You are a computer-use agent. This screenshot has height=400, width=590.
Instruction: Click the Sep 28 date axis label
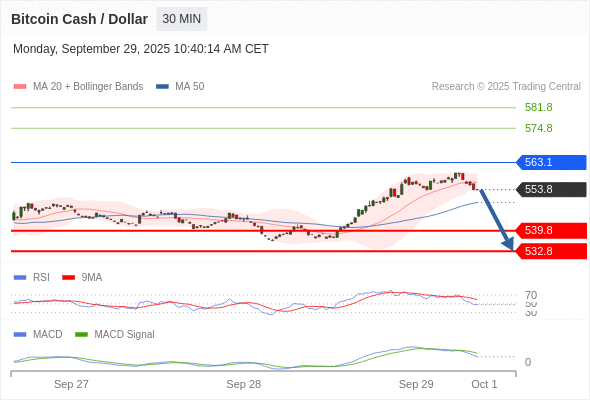tap(243, 384)
